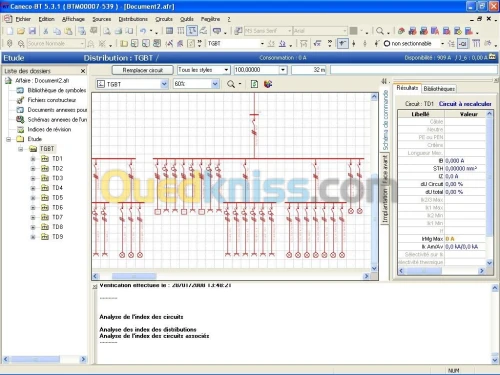
Task: Open a file with the folder icon
Action: pyautogui.click(x=21, y=31)
